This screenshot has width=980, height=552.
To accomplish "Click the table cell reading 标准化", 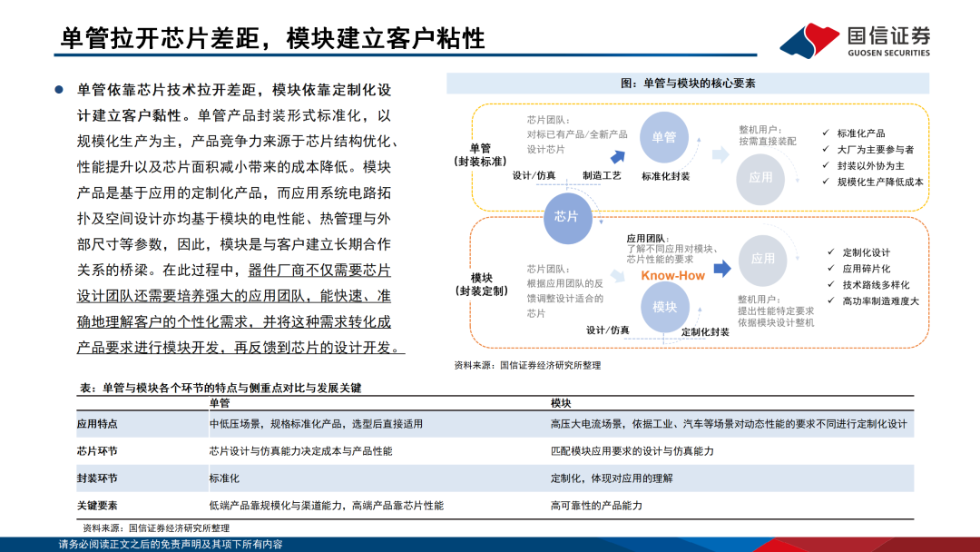I will [x=224, y=478].
